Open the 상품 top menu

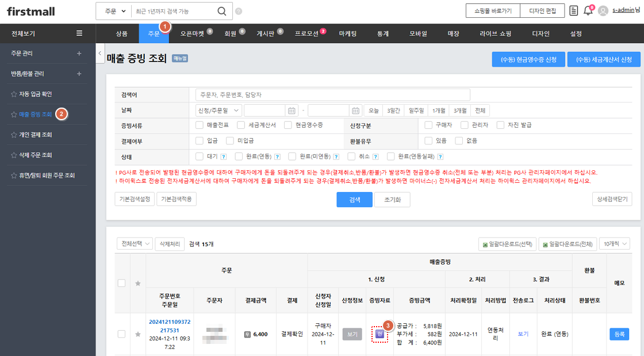point(121,34)
